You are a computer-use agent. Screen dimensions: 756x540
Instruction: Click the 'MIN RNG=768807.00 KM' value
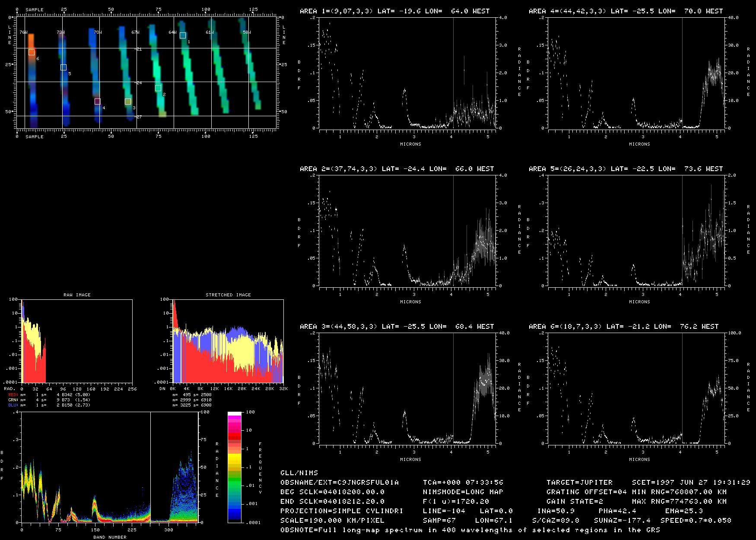(x=679, y=492)
